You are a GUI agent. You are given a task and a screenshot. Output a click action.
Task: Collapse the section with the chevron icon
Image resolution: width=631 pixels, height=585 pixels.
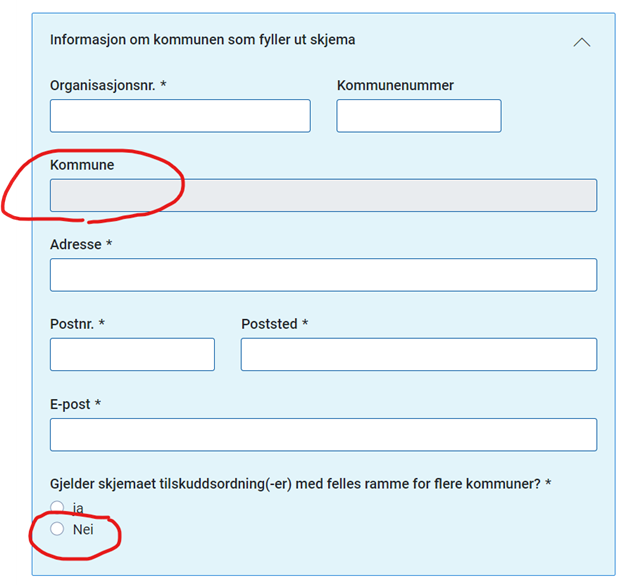(582, 42)
